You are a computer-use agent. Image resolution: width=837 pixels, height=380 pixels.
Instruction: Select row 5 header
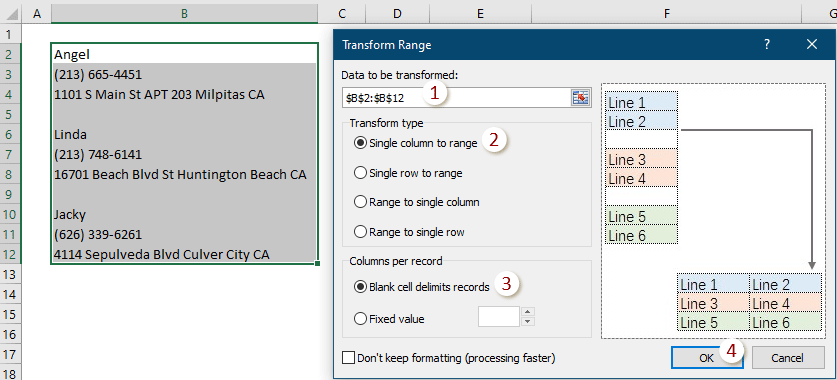tap(11, 114)
